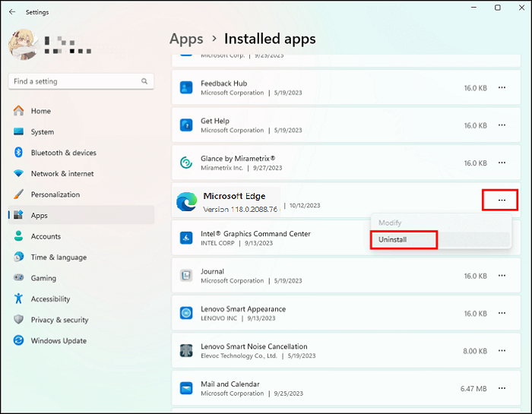Click the Intel Graphics Command Center icon
Viewport: 532px width, 414px height.
click(x=186, y=239)
